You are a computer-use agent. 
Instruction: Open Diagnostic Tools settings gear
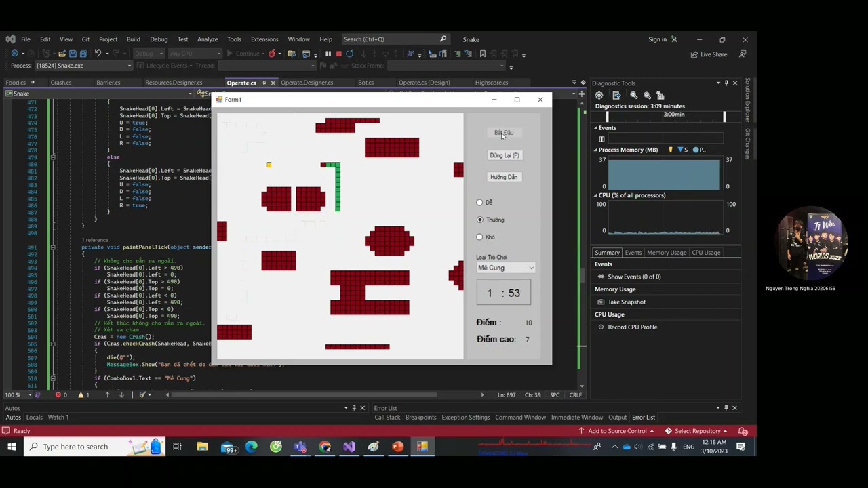[599, 96]
